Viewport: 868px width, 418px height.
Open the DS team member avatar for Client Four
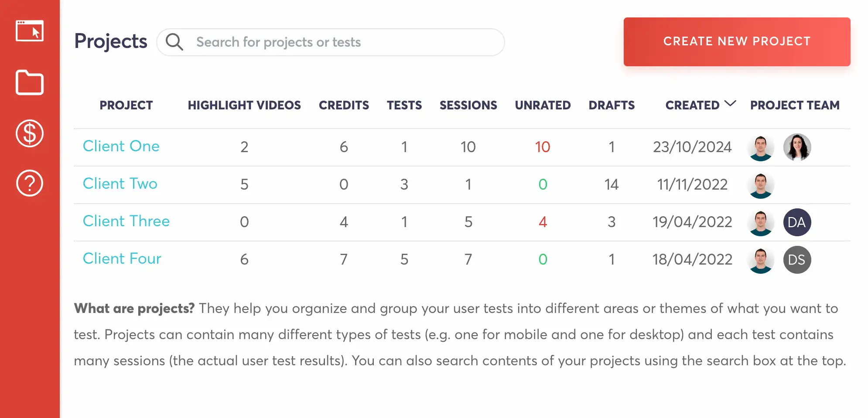coord(797,260)
